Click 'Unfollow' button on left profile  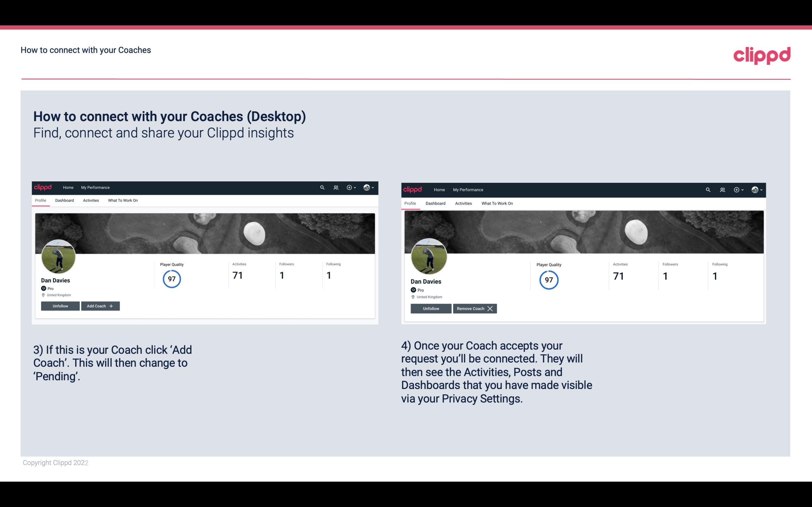click(60, 306)
